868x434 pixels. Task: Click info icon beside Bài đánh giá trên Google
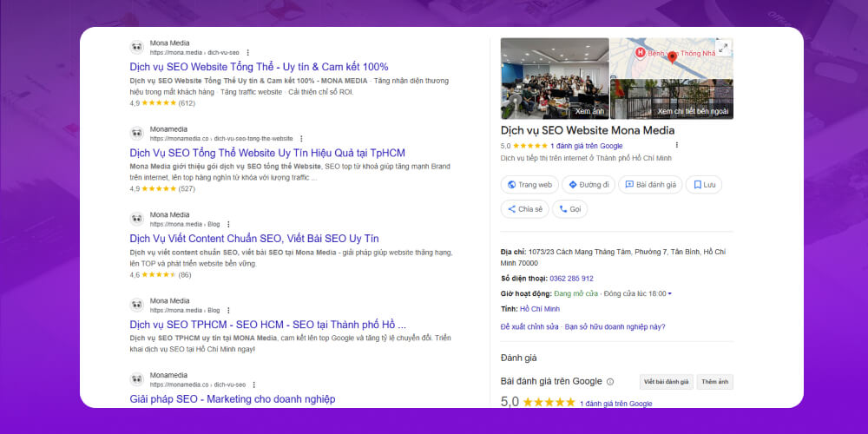click(x=610, y=381)
